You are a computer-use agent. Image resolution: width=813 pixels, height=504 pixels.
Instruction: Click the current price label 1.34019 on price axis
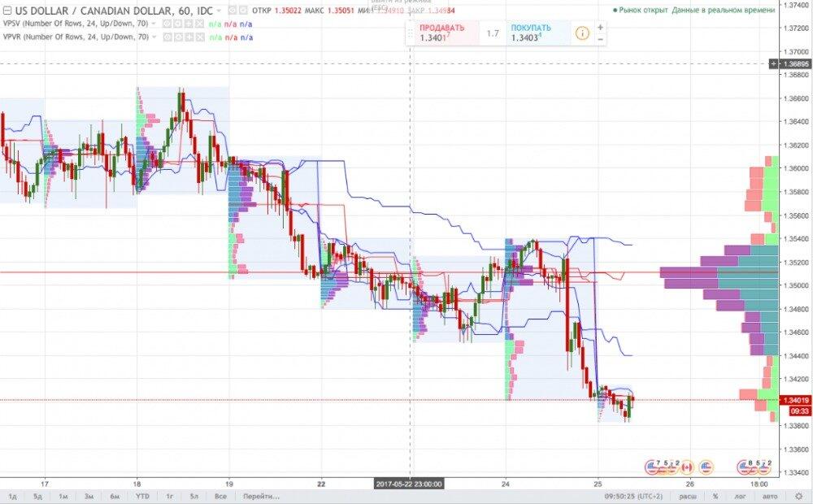pyautogui.click(x=795, y=400)
